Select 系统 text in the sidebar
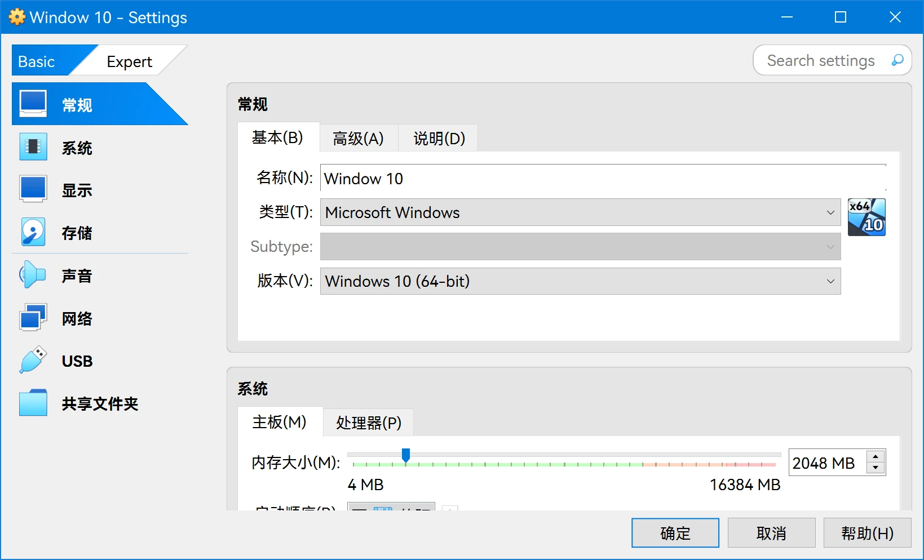Viewport: 924px width, 560px height. pyautogui.click(x=77, y=148)
